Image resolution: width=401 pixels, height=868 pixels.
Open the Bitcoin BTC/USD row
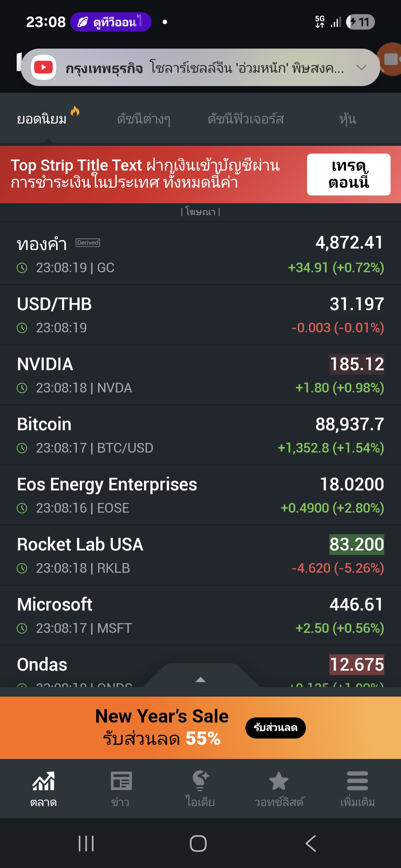(200, 435)
